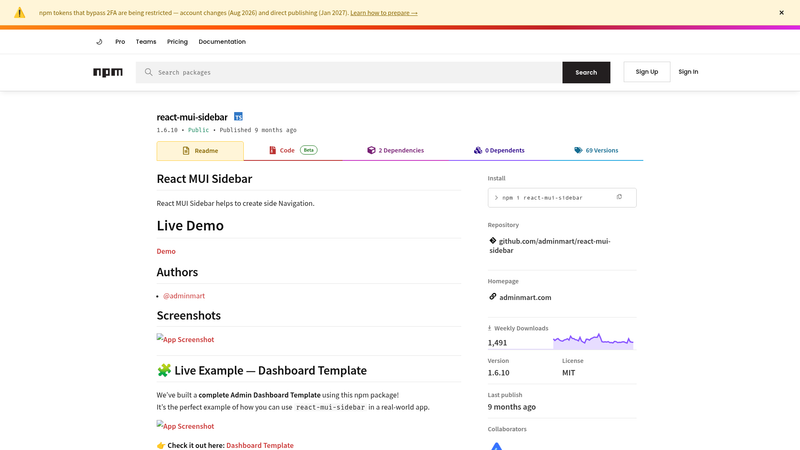The height and width of the screenshot is (450, 800).
Task: Click the Dependents cubes icon
Action: (478, 150)
